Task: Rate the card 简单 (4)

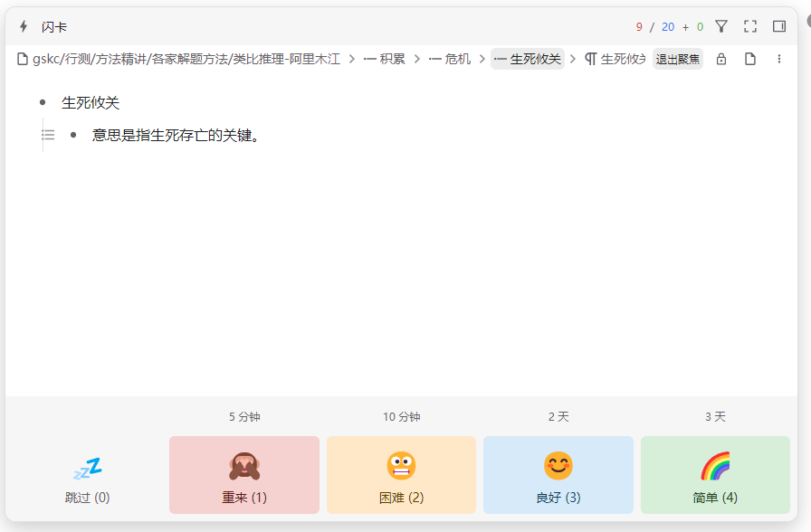Action: pos(715,475)
